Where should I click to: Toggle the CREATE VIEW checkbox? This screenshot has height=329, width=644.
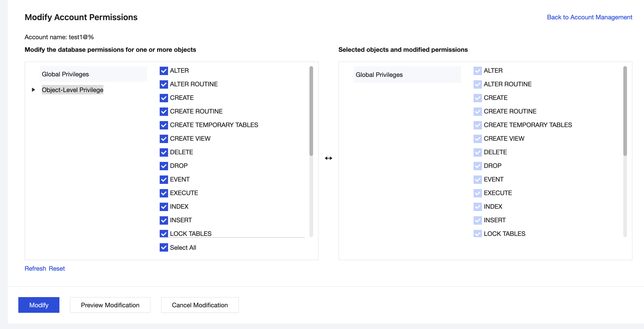tap(164, 139)
